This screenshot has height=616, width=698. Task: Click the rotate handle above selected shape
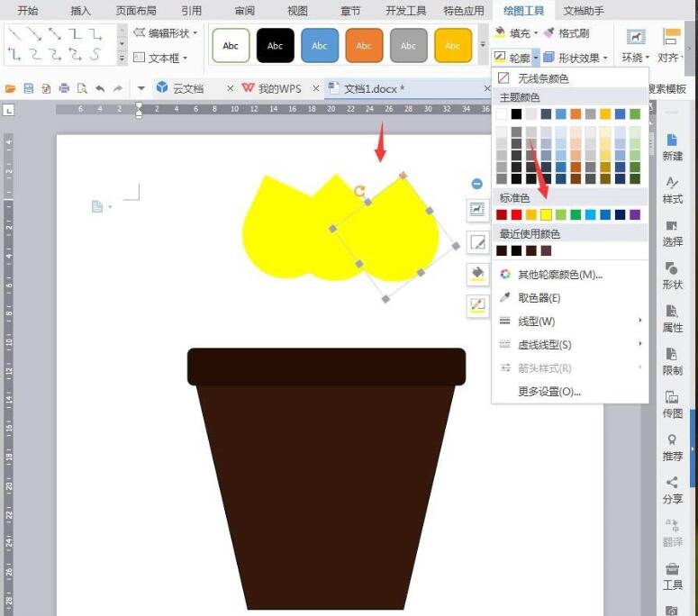(359, 192)
